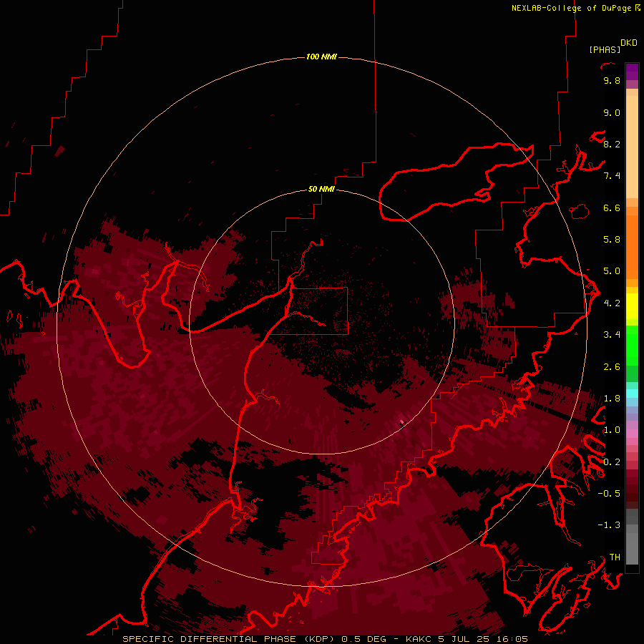This screenshot has height=644, width=644.
Task: Click the -0.5 scale value
Action: pos(609,494)
